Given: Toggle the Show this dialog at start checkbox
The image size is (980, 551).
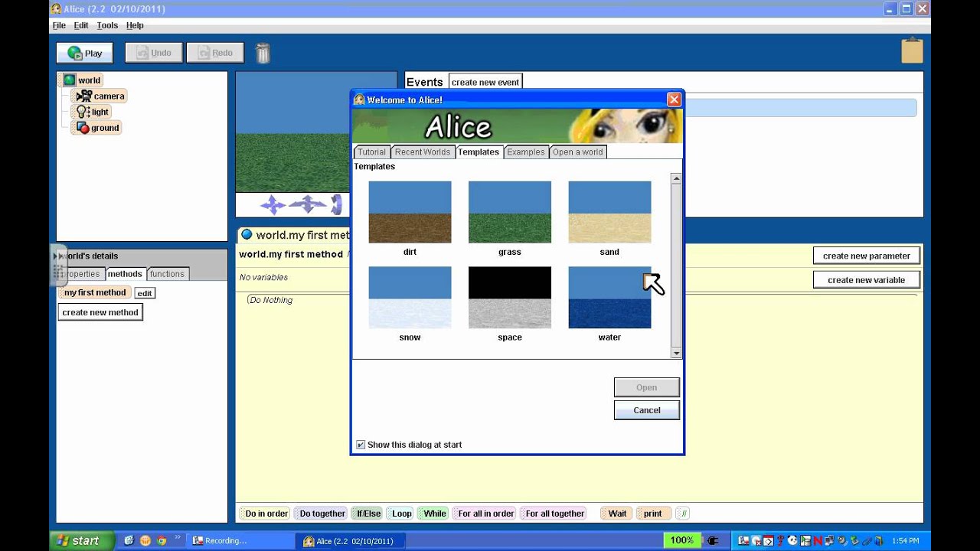Looking at the screenshot, I should [361, 445].
